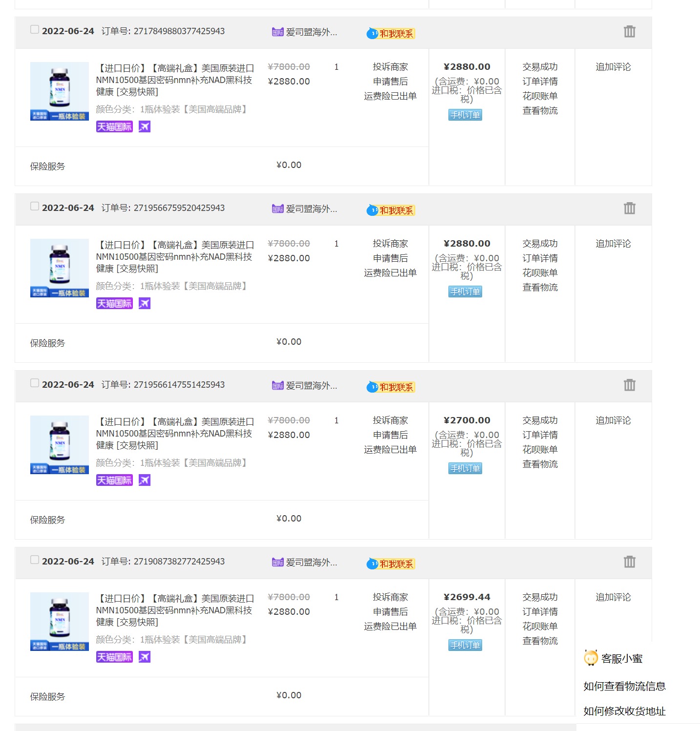
Task: Select order 2719566759520425943 with its checkbox
Action: [x=34, y=206]
